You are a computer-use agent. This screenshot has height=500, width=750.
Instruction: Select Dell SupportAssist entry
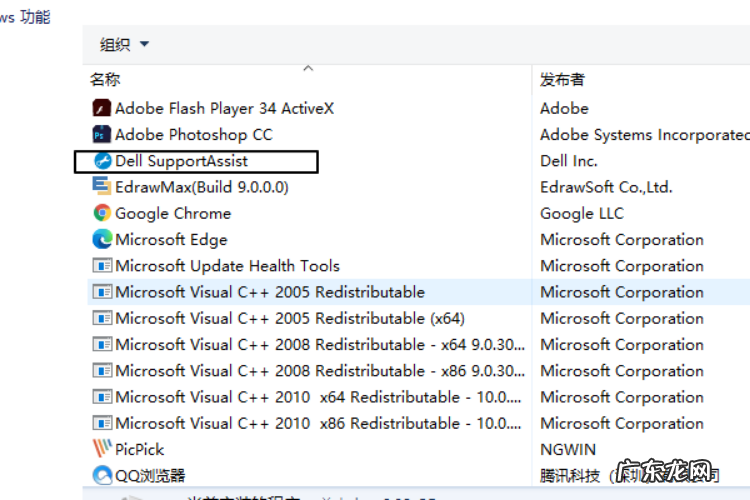[x=181, y=161]
